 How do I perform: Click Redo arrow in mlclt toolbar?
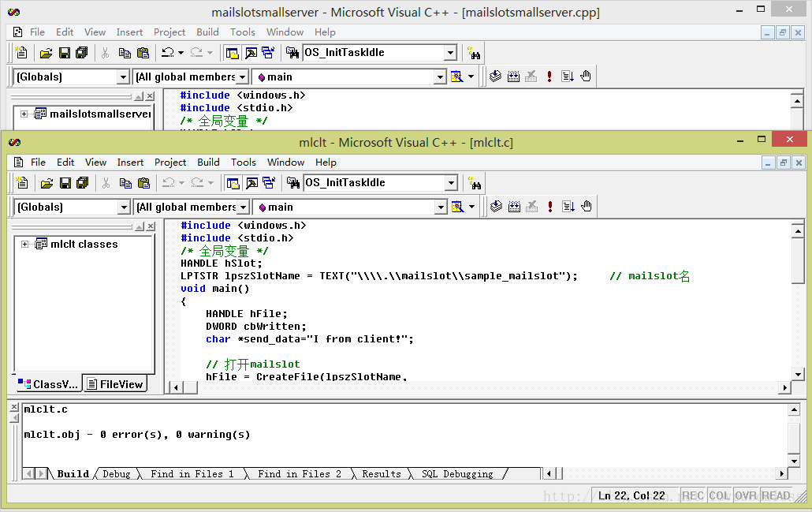tap(197, 182)
